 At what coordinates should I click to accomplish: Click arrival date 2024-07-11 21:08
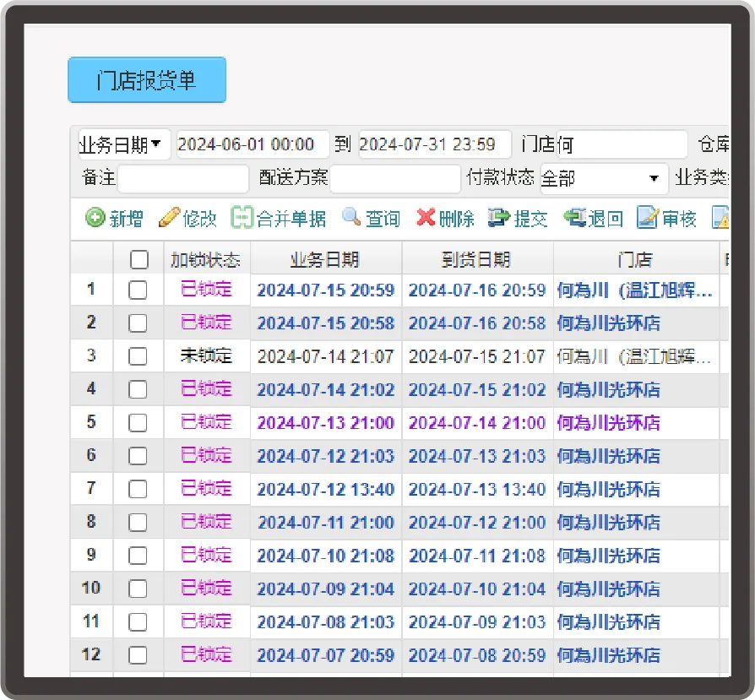pyautogui.click(x=477, y=556)
